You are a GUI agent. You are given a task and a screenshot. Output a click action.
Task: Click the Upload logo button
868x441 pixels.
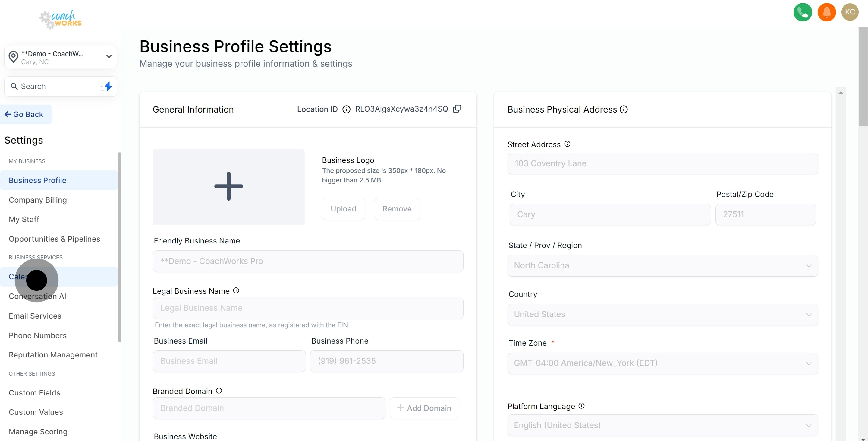pos(343,209)
